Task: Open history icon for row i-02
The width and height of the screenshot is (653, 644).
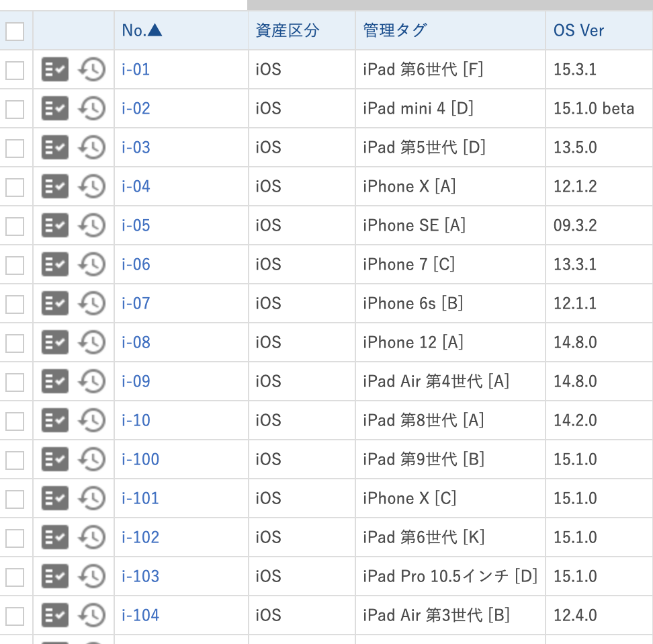Action: point(91,108)
